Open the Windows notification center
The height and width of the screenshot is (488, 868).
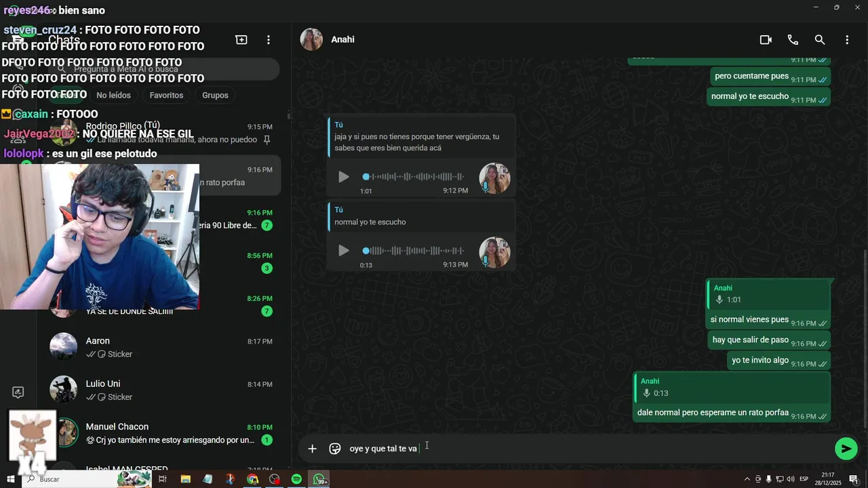854,479
